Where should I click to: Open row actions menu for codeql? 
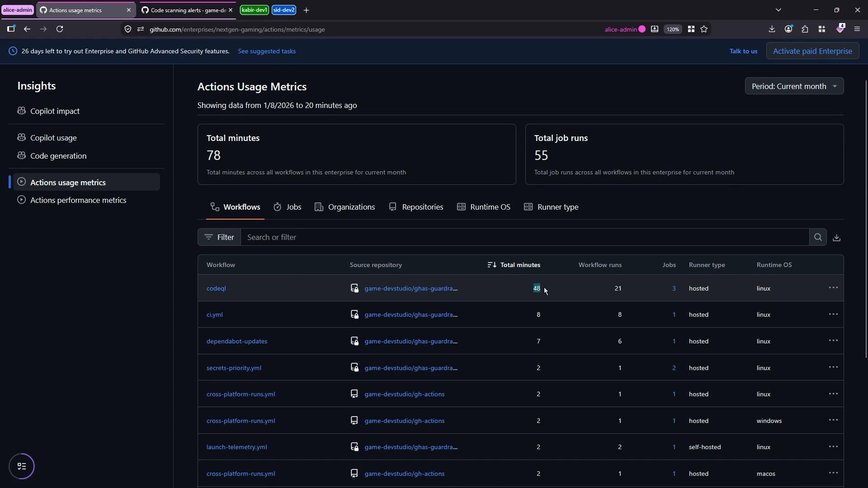[x=834, y=288]
